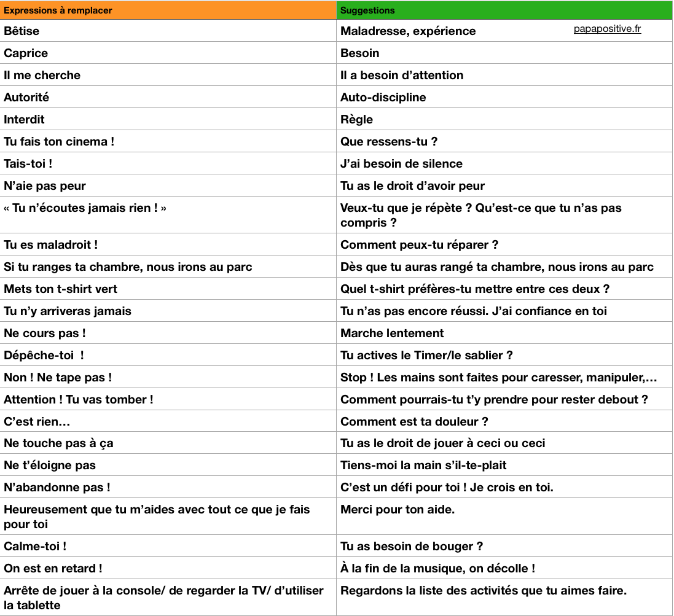The height and width of the screenshot is (616, 674).
Task: Click the green 'Suggestions' column header
Action: (367, 10)
